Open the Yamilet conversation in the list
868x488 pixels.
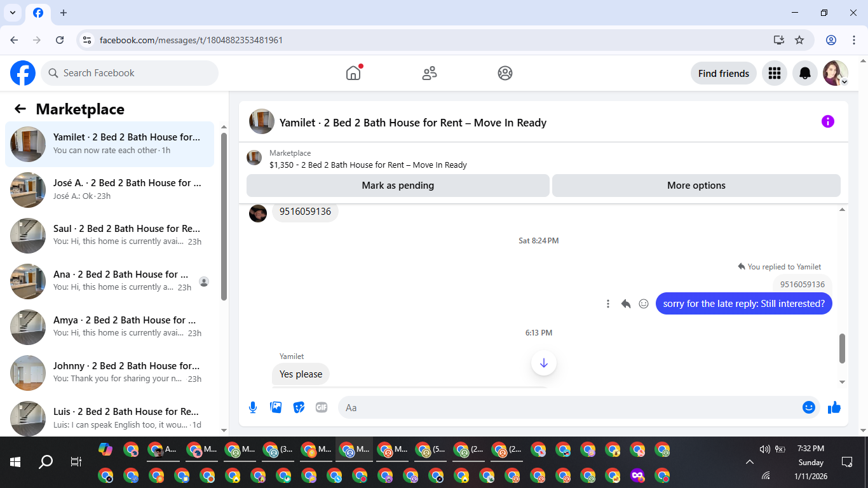110,144
